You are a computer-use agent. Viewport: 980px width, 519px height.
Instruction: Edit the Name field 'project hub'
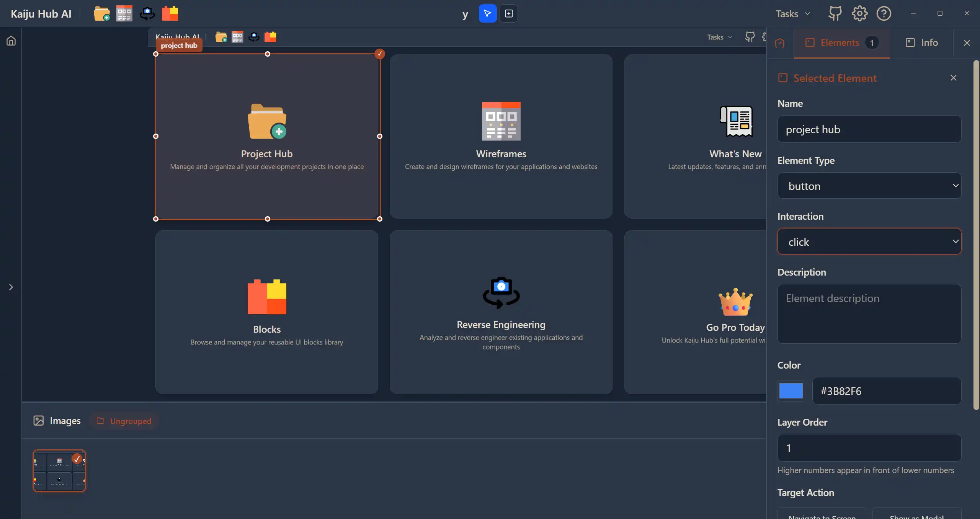tap(869, 129)
